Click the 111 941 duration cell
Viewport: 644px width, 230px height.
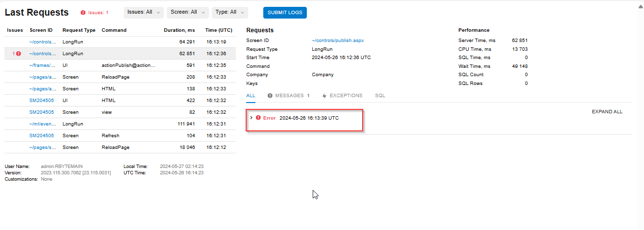(185, 124)
